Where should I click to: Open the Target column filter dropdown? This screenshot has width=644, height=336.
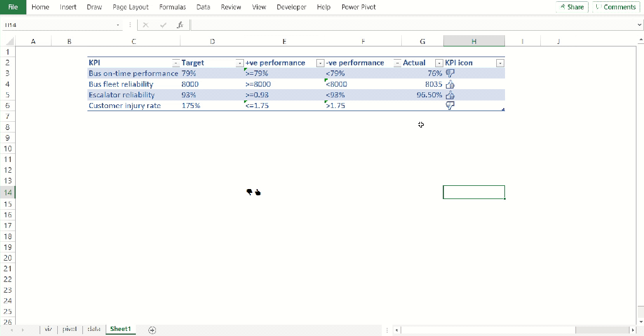(240, 63)
